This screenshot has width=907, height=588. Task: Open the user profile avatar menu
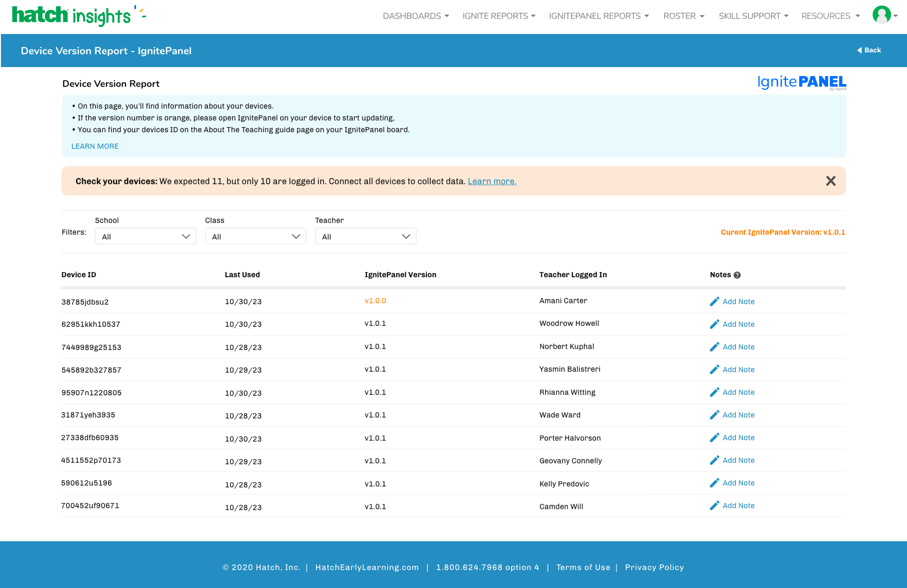pos(884,15)
